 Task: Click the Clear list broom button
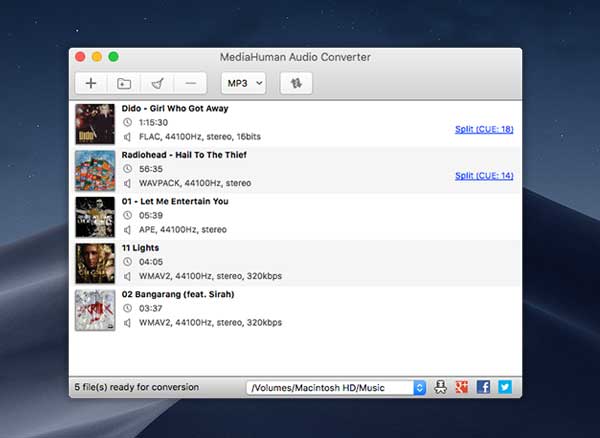click(157, 83)
